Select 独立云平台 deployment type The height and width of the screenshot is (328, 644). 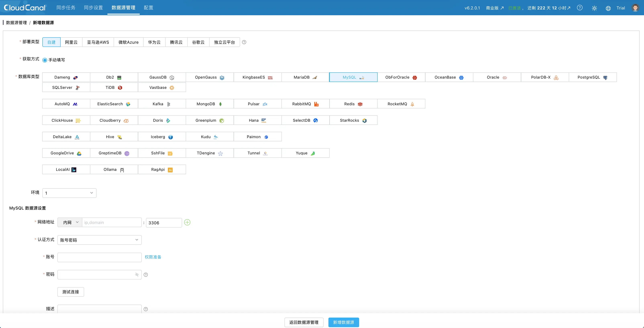coord(224,42)
